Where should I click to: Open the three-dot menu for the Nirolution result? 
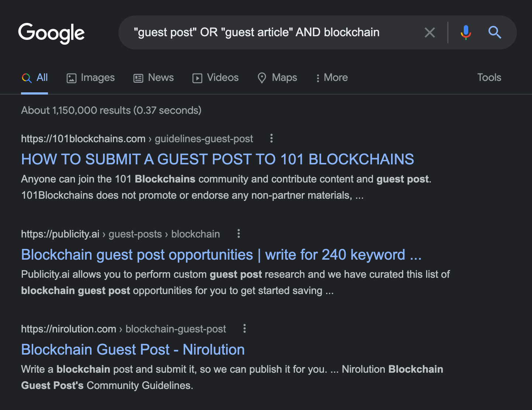pos(244,328)
